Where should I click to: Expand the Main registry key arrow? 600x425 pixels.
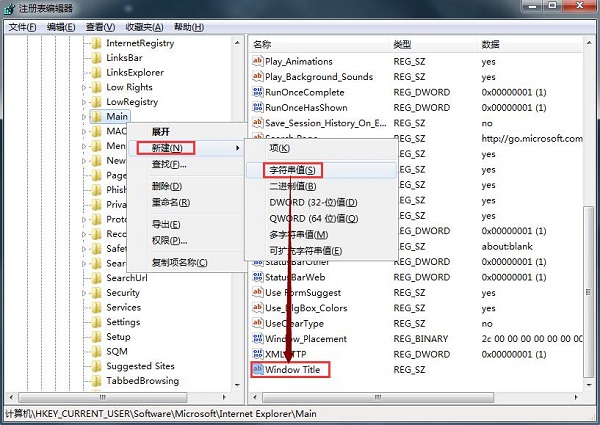click(x=84, y=117)
